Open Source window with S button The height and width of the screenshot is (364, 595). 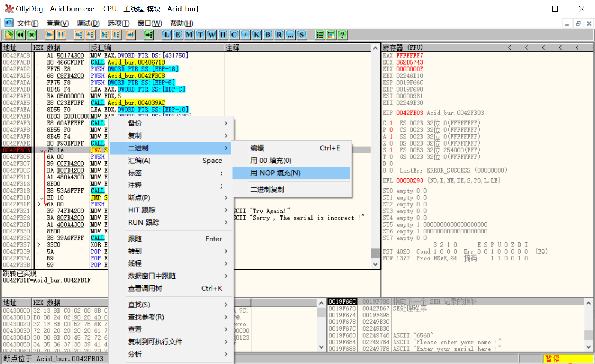coord(302,35)
